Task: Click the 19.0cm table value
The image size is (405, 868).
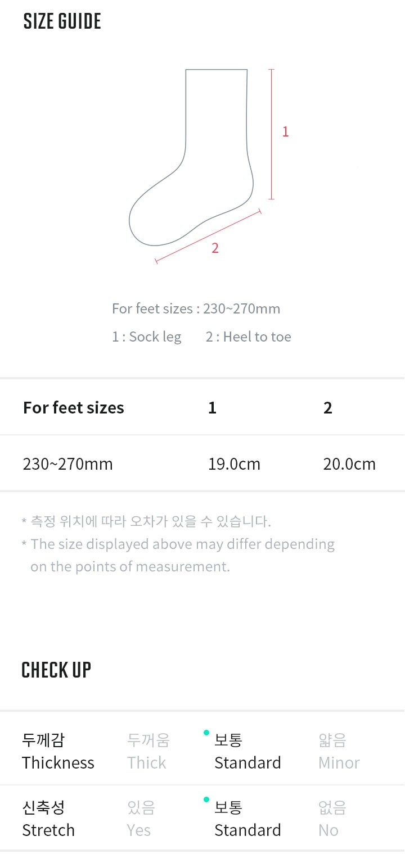Action: pyautogui.click(x=234, y=464)
